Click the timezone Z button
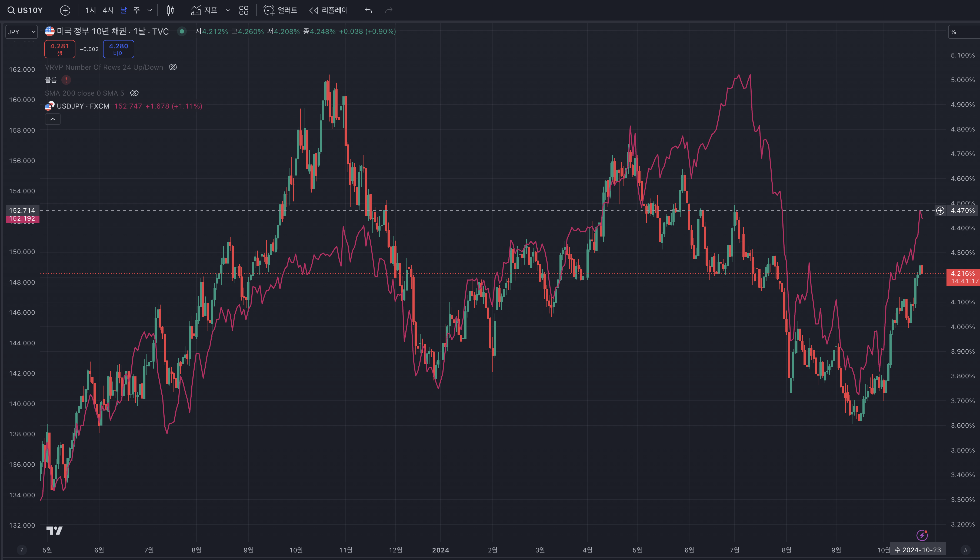The image size is (980, 560). click(22, 550)
